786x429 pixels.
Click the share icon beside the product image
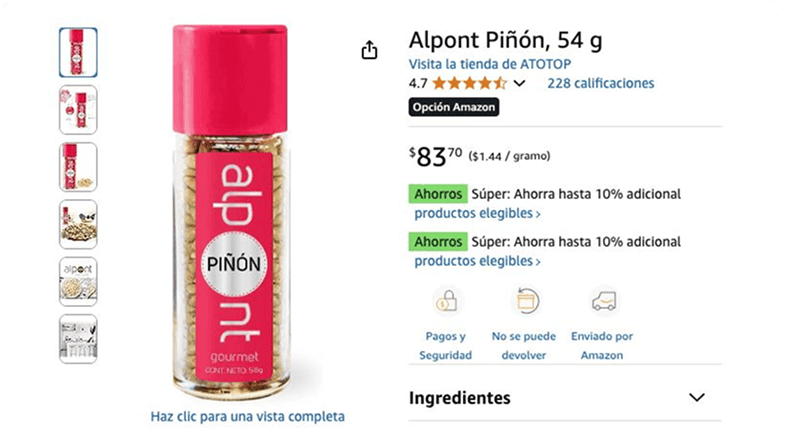369,50
